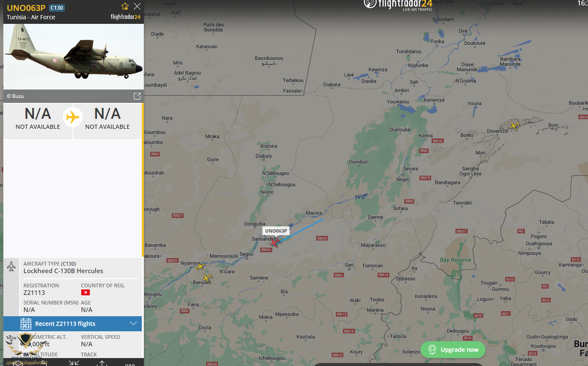Screen dimensions: 588x366
Task: Click the aircraft type icon in the details panel
Action: tap(11, 266)
